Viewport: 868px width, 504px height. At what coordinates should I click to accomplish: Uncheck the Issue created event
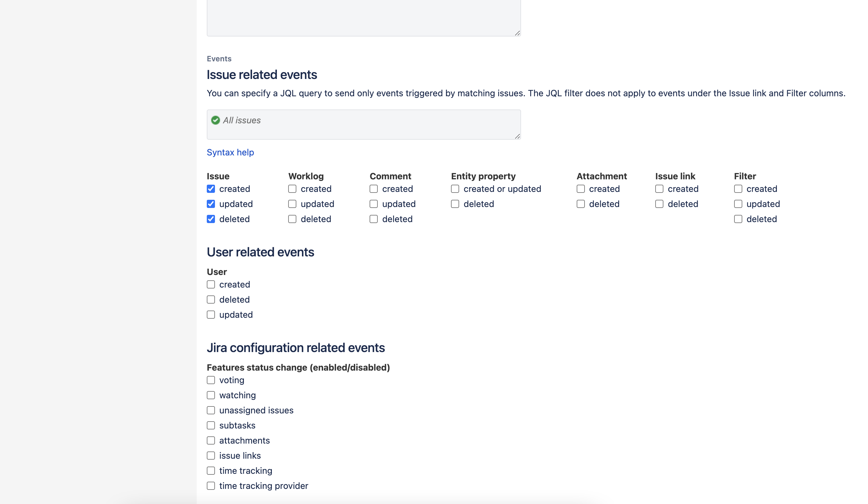coord(211,188)
